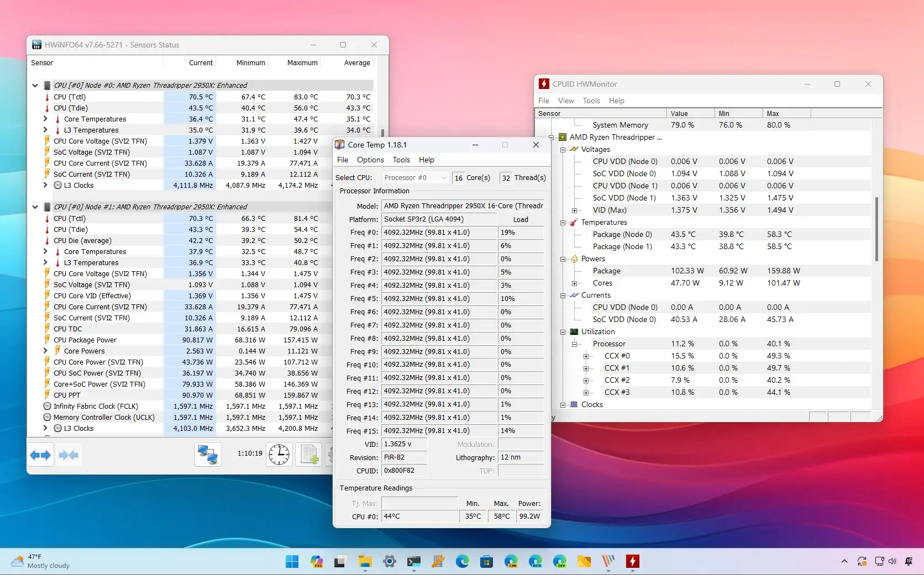The width and height of the screenshot is (924, 575).
Task: Collapse Voltages node in HWMonitor
Action: [563, 149]
